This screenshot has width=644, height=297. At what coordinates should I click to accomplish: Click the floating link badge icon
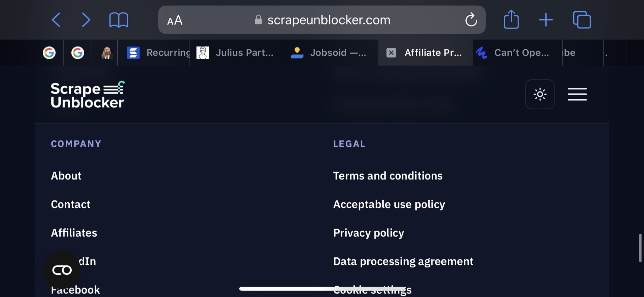click(62, 270)
